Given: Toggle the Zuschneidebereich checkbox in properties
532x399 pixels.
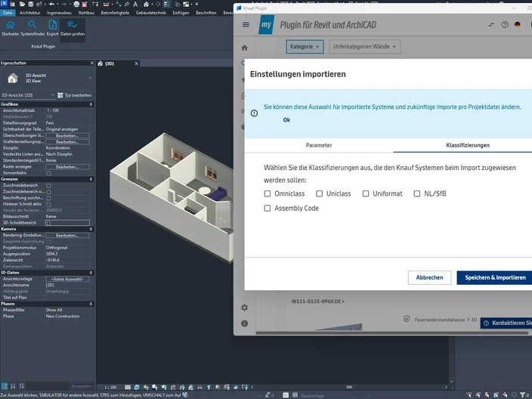Looking at the screenshot, I should click(x=48, y=186).
